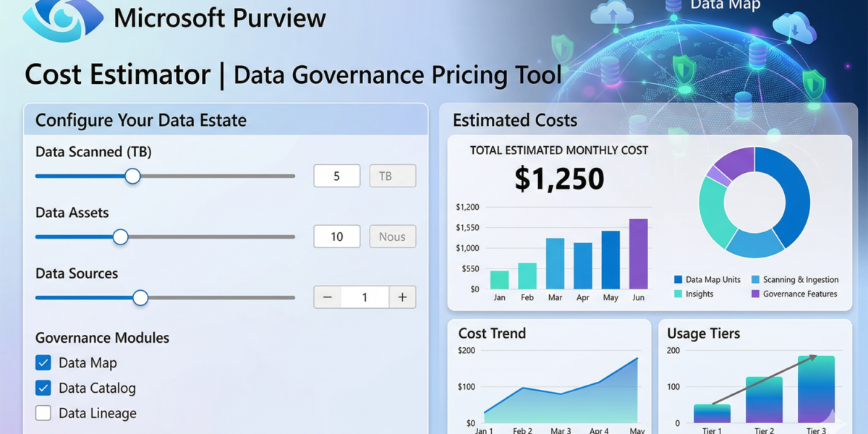Click the Governance Modules heading

pos(103,338)
